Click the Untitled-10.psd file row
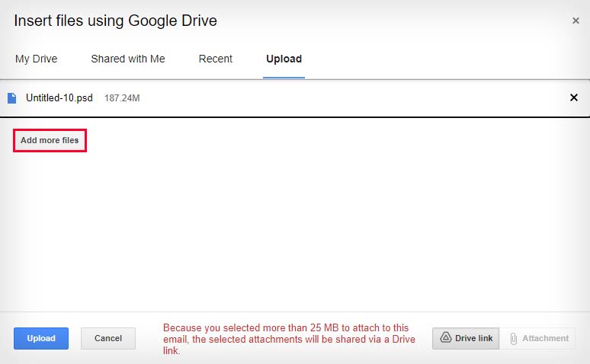Image resolution: width=590 pixels, height=364 pixels. click(295, 98)
